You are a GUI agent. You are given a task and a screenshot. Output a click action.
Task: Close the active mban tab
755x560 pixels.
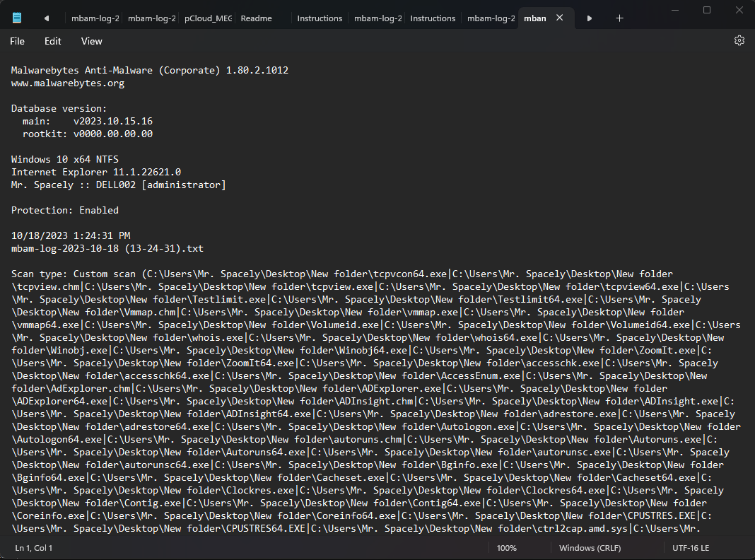(559, 18)
